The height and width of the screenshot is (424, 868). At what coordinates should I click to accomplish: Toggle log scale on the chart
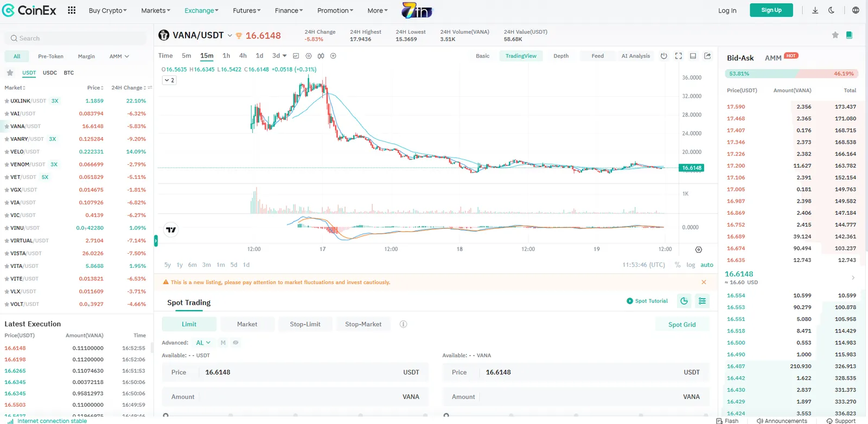[691, 265]
